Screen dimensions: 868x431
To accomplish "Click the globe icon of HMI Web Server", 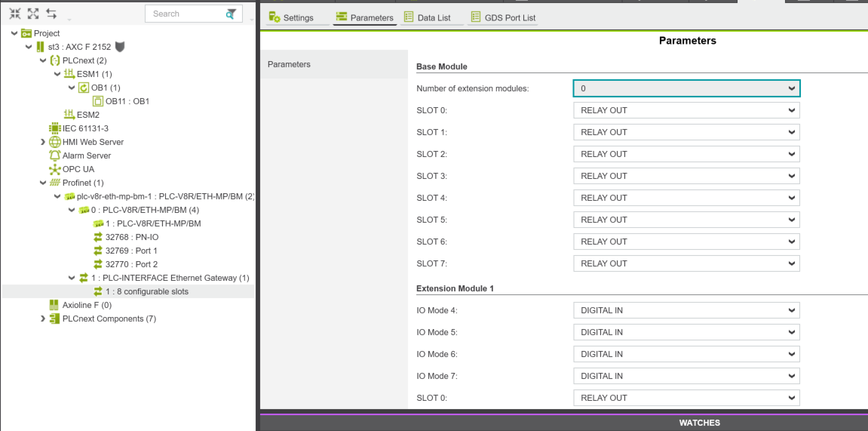I will click(54, 142).
